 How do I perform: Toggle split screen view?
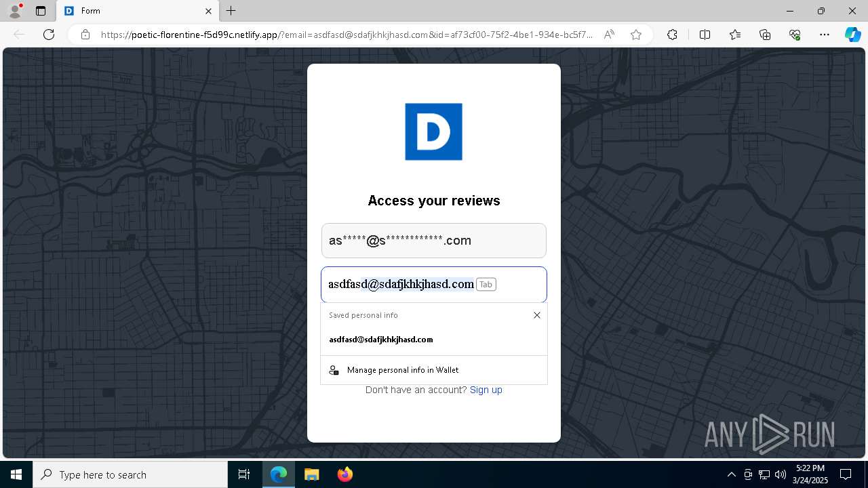coord(705,35)
